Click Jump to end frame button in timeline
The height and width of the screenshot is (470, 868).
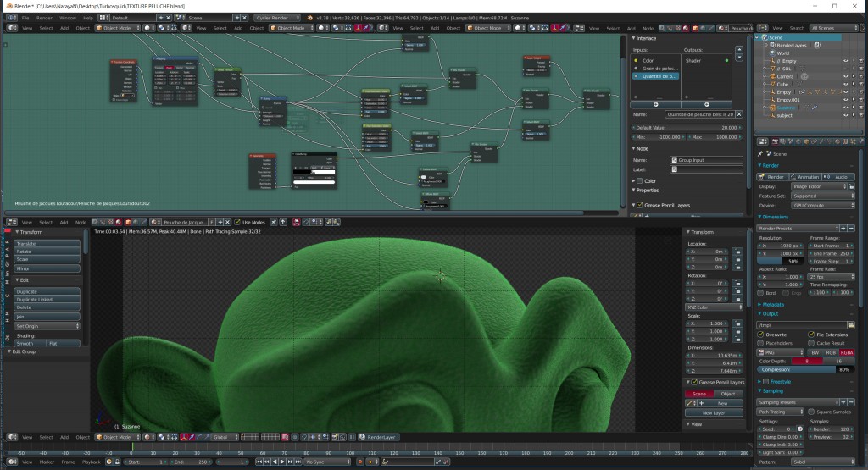pos(298,462)
